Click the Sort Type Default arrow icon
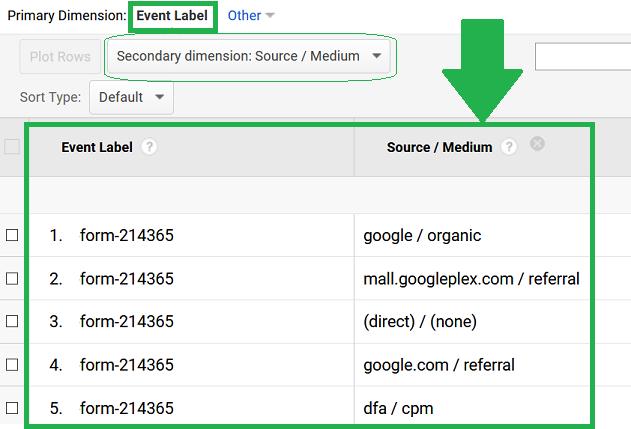Viewport: 631px width, 429px height. coord(159,97)
